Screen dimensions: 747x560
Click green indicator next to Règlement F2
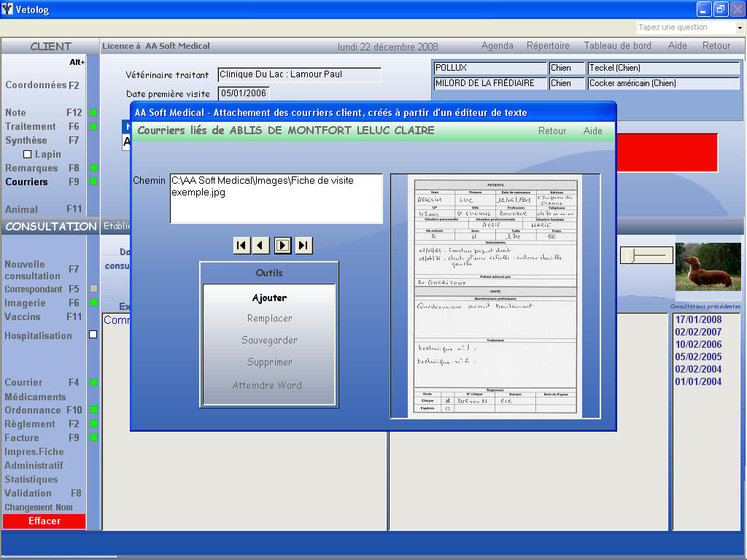click(93, 424)
